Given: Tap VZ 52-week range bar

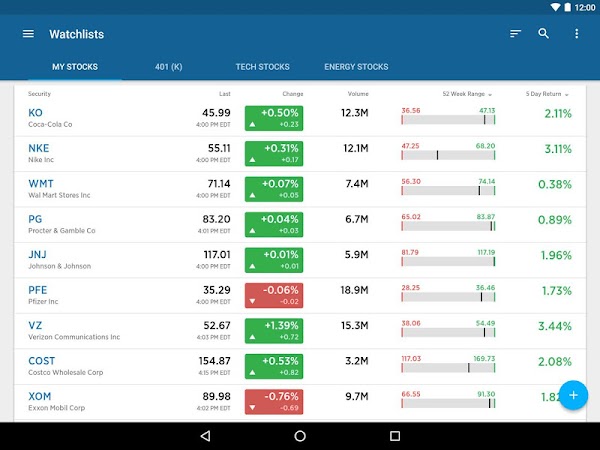Looking at the screenshot, I should point(448,333).
